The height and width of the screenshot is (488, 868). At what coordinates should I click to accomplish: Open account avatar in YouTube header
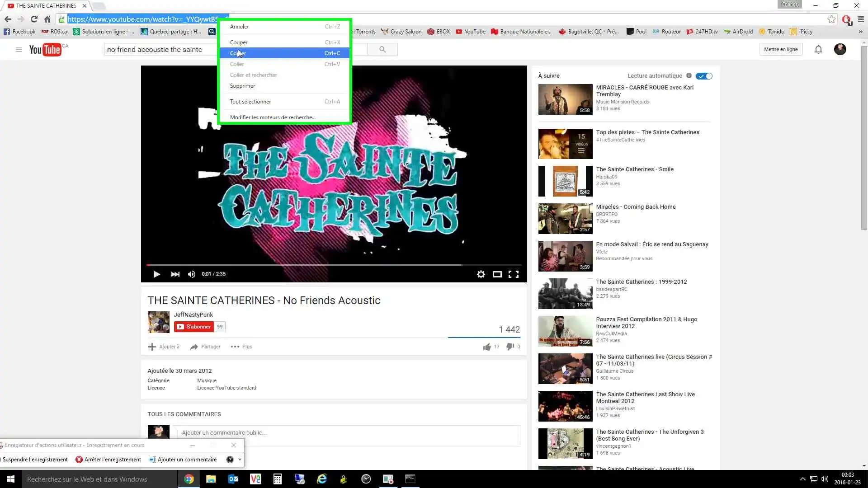tap(840, 49)
